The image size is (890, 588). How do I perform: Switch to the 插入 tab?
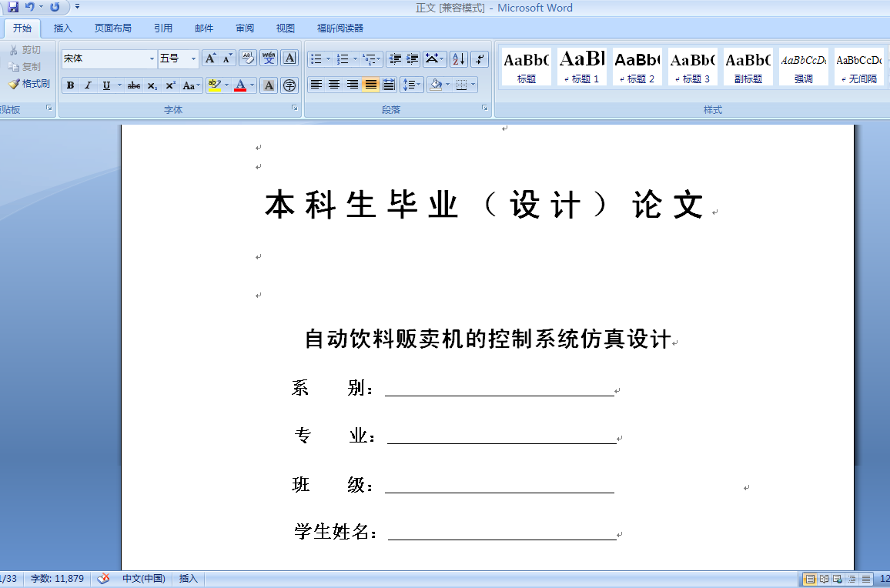click(63, 28)
